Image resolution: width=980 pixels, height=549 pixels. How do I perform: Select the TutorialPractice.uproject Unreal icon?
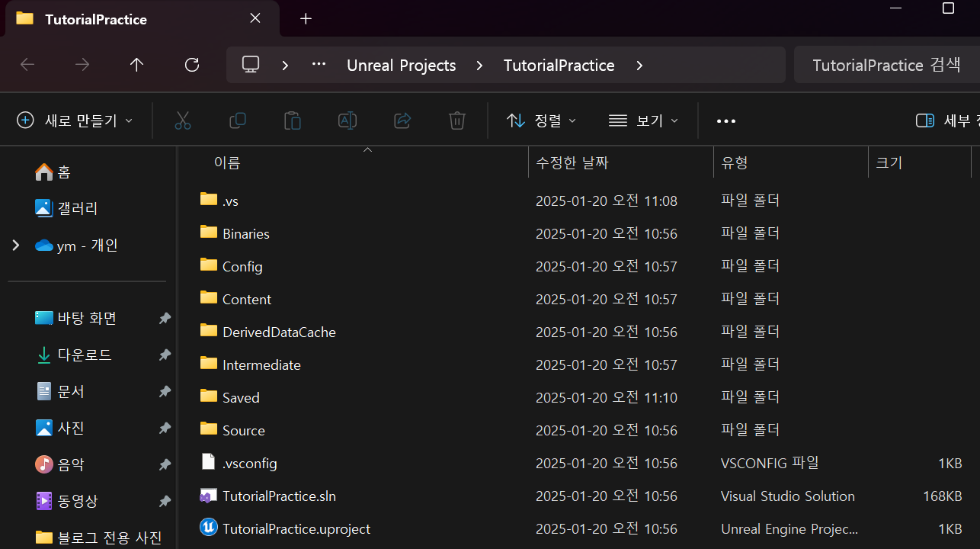point(209,527)
